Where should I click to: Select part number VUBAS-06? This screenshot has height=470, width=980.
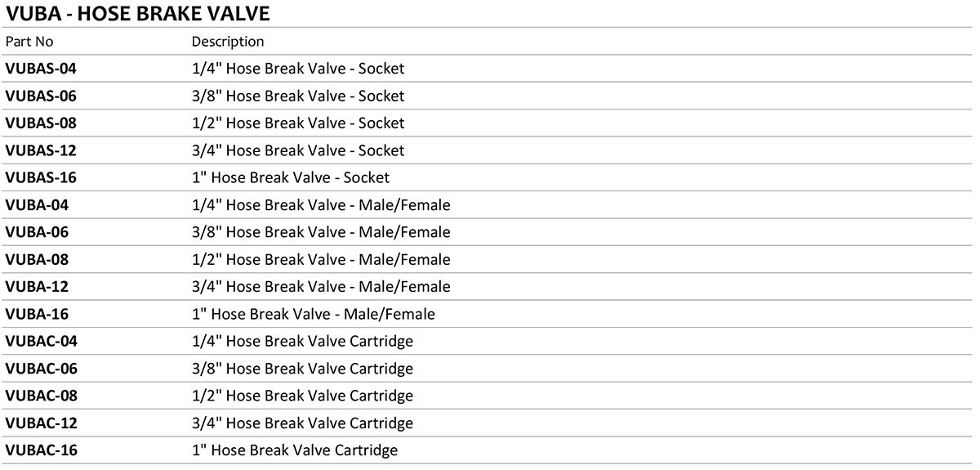(41, 96)
